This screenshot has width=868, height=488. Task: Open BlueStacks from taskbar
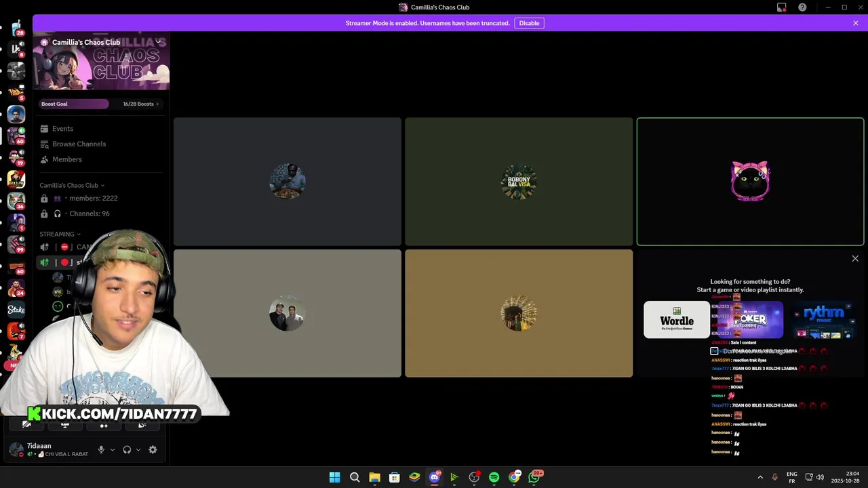pos(414,477)
